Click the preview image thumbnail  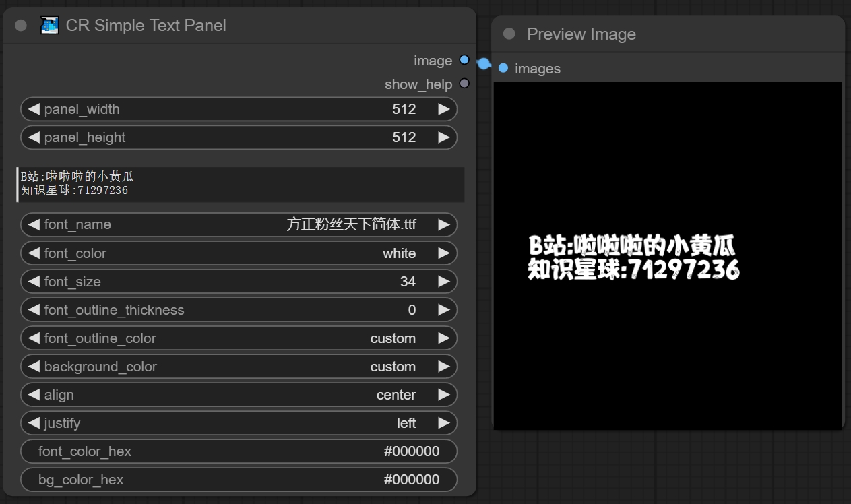coord(667,255)
